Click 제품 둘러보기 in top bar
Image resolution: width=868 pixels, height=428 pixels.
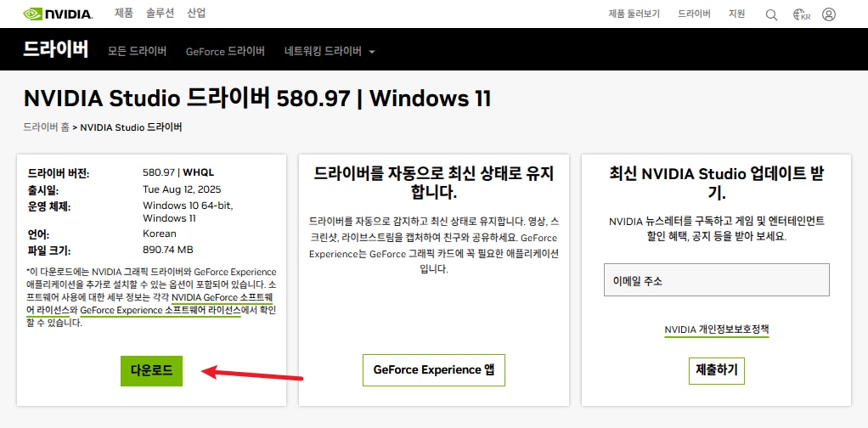click(x=634, y=14)
